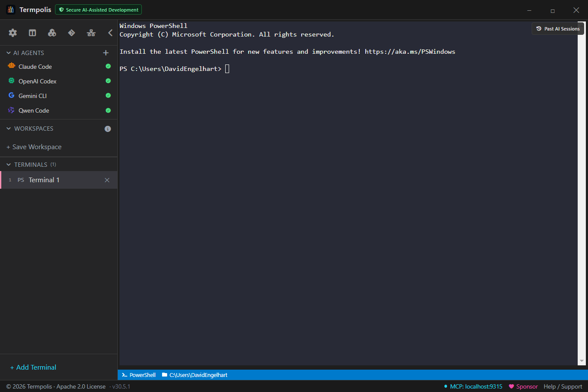Click the Secure AI-Assisted Development badge
Image resolution: width=588 pixels, height=392 pixels.
[98, 9]
